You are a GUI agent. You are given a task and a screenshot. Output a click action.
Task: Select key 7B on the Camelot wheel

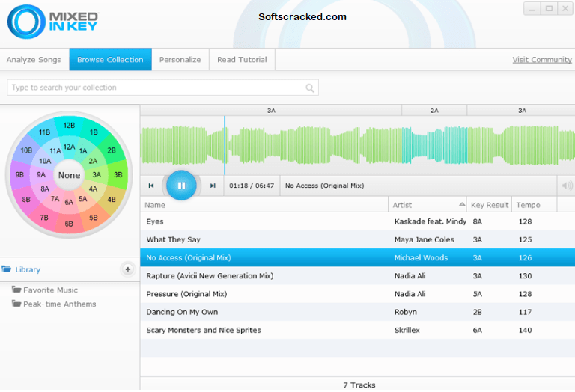[44, 218]
